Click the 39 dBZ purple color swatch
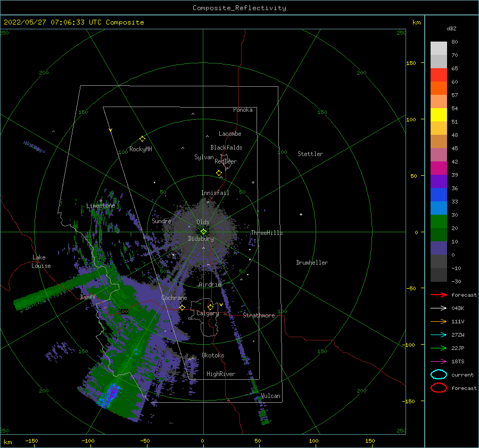Screen dimensions: 479x448 tap(439, 181)
